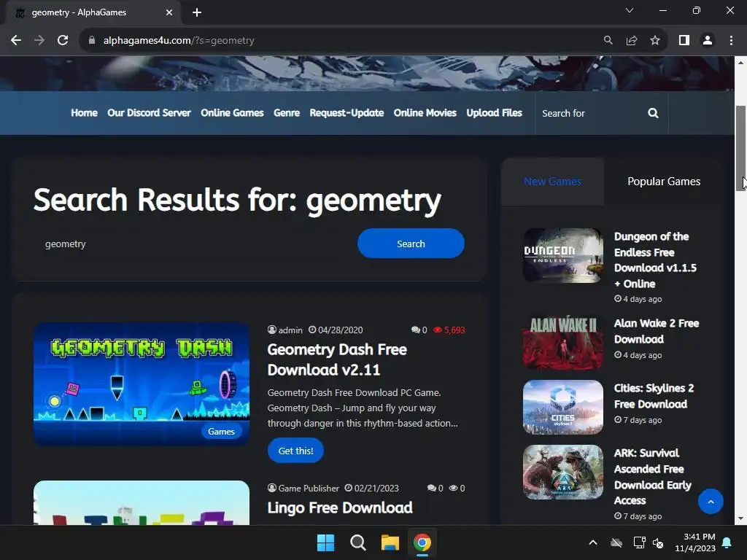Open the Genre menu
Screen dimensions: 747x560
pos(287,113)
